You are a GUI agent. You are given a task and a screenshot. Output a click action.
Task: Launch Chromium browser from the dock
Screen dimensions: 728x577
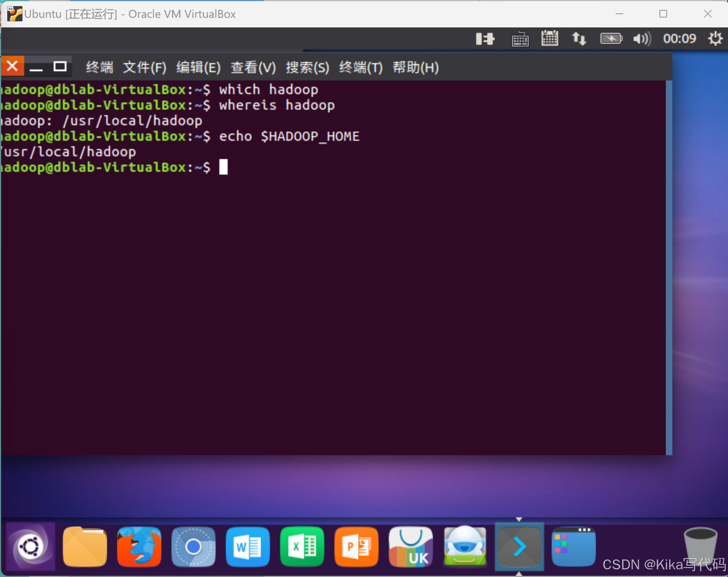click(x=194, y=547)
